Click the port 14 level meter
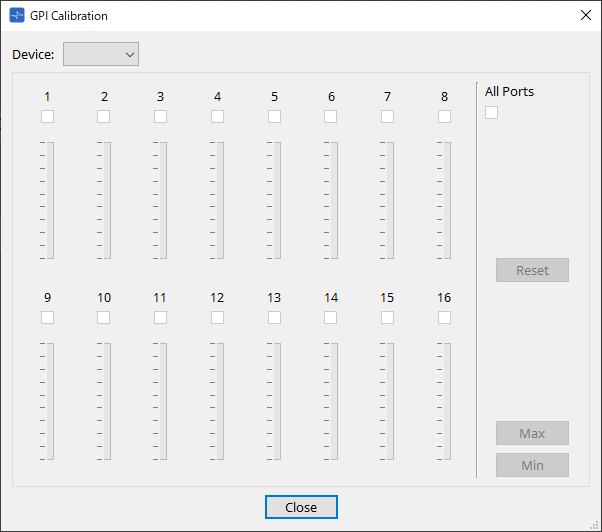The width and height of the screenshot is (602, 532). click(x=331, y=401)
